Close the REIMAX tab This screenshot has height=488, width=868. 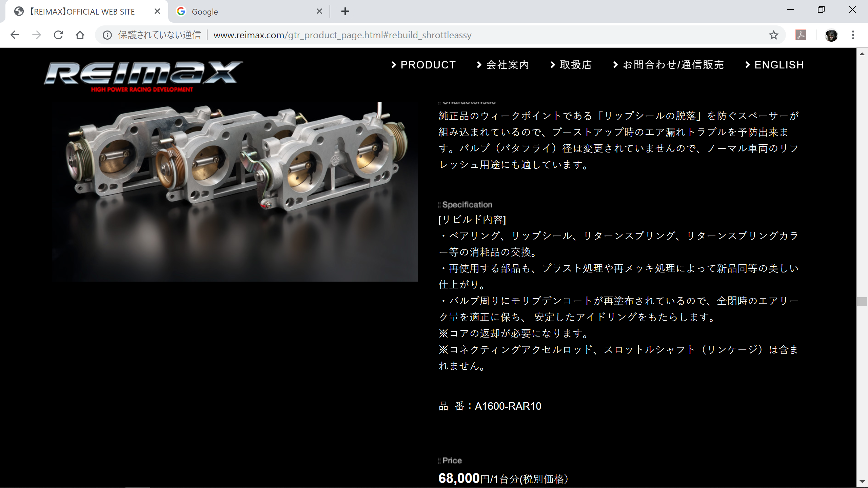[157, 12]
